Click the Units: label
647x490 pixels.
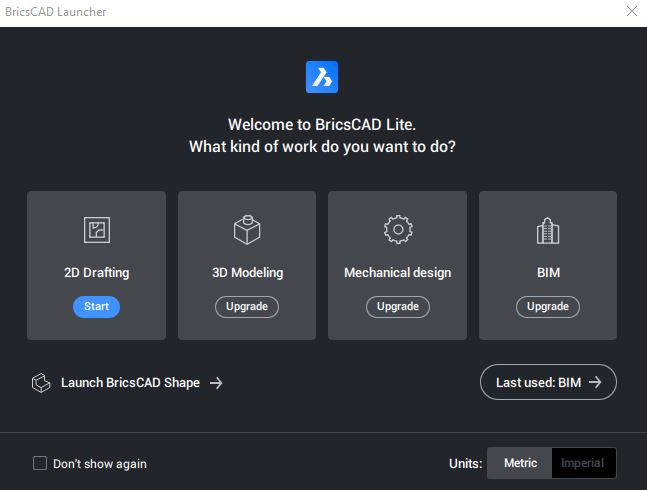465,464
